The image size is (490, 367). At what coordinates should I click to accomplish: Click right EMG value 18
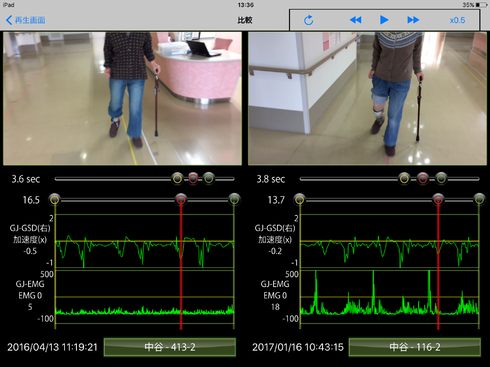click(x=275, y=307)
